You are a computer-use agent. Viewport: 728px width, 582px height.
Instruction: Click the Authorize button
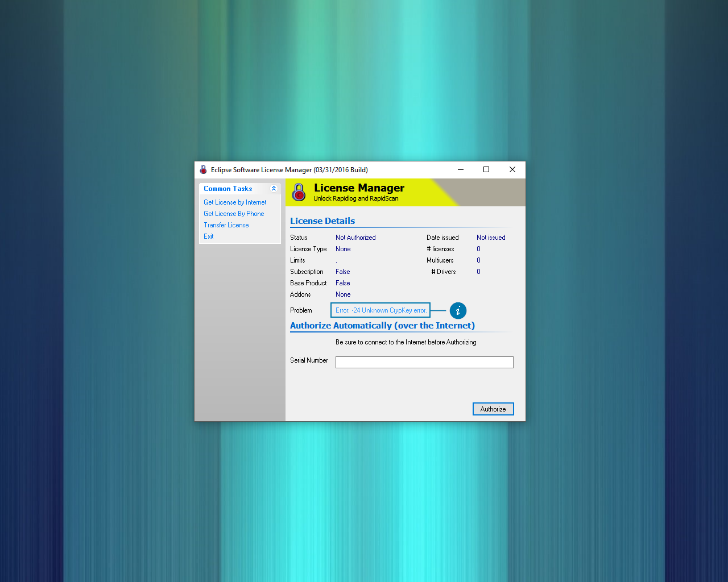pos(493,409)
